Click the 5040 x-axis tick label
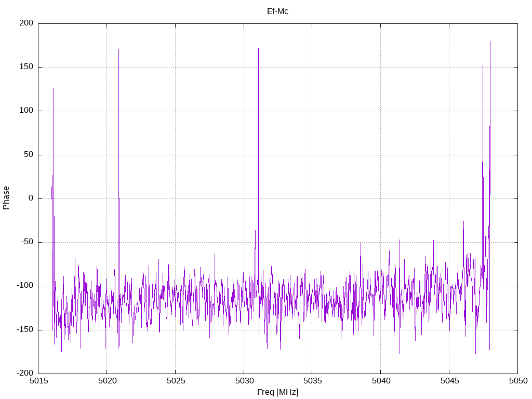The image size is (532, 399). (x=381, y=381)
